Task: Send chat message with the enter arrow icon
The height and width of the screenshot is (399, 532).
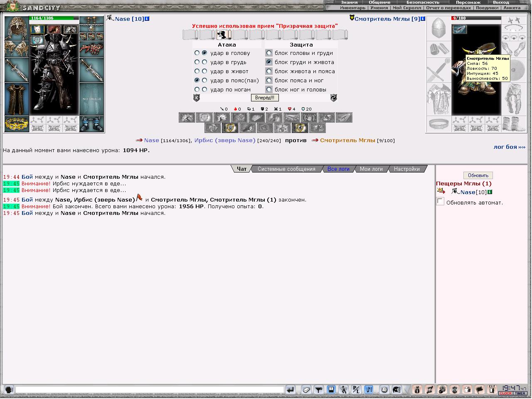Action: pos(291,389)
